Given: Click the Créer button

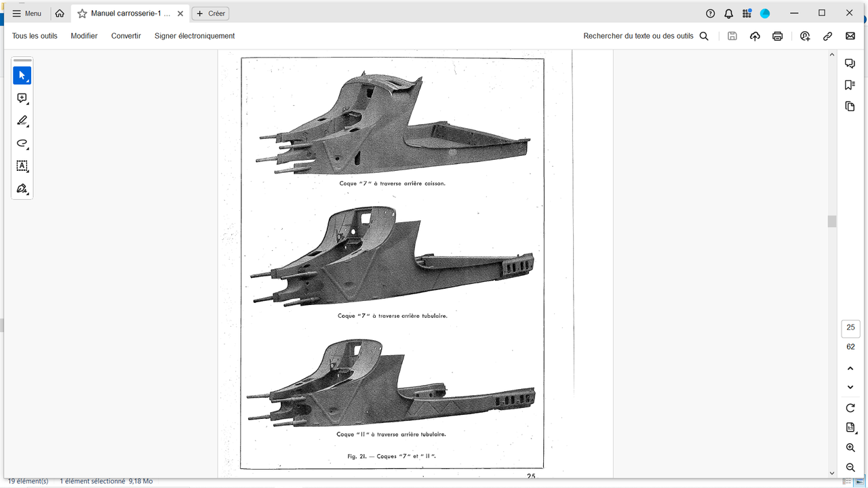Looking at the screenshot, I should [210, 14].
